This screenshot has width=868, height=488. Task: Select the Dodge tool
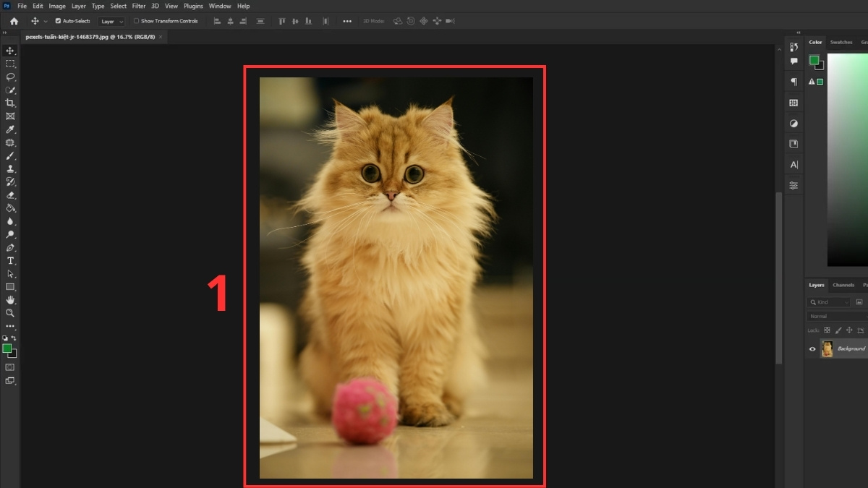(x=10, y=234)
